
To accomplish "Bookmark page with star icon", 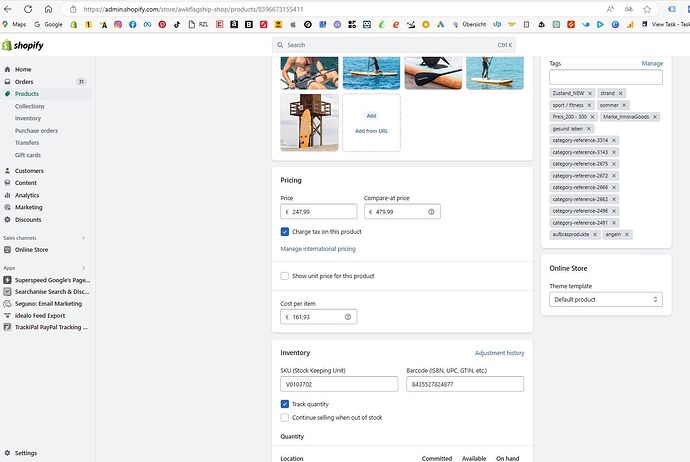I will [x=647, y=9].
